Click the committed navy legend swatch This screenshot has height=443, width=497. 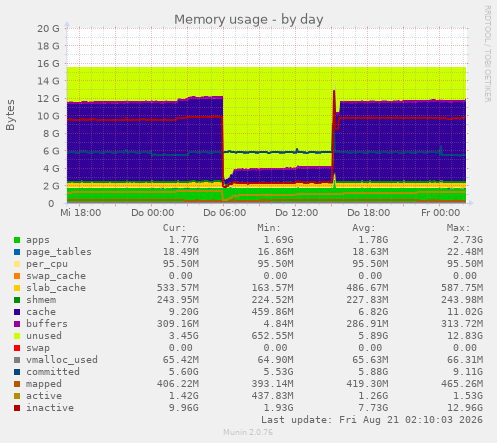17,372
